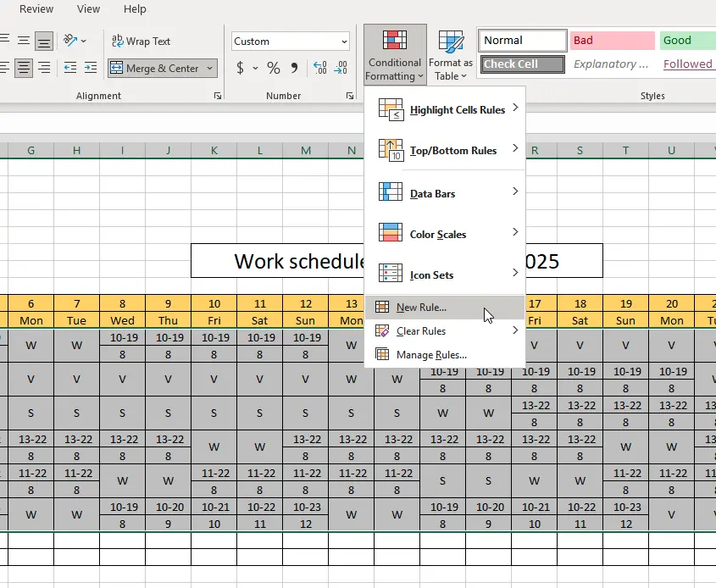Expand the Clear Rules submenu arrow
716x588 pixels.
click(515, 330)
